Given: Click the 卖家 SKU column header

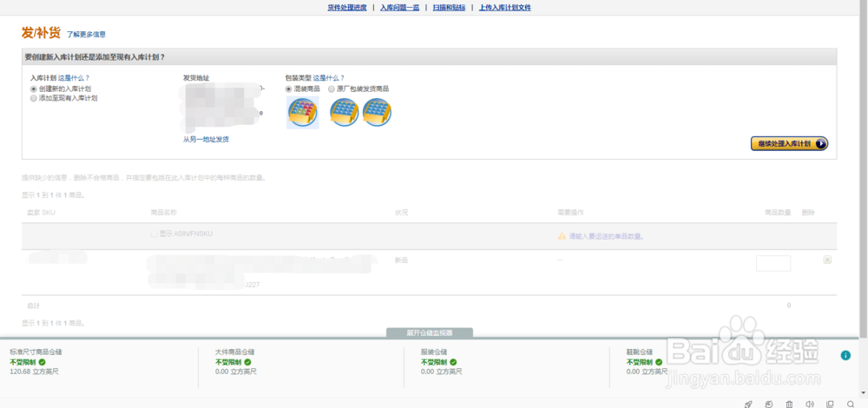Looking at the screenshot, I should coord(41,213).
